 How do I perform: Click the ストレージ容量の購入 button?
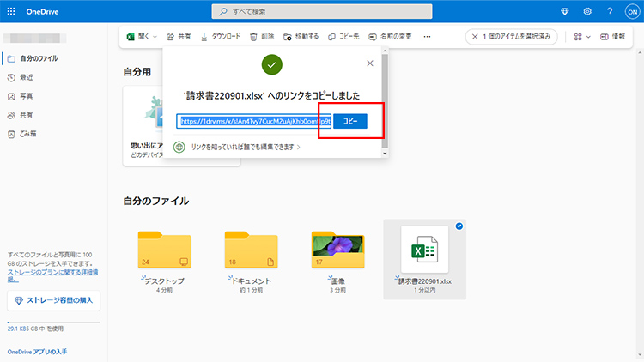[x=53, y=300]
